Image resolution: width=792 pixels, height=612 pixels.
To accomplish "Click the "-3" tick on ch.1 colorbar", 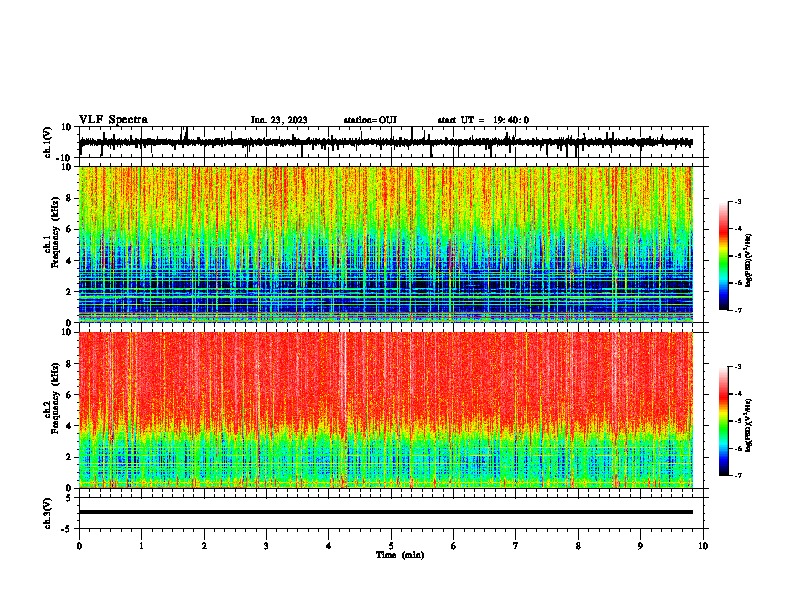I will point(738,201).
